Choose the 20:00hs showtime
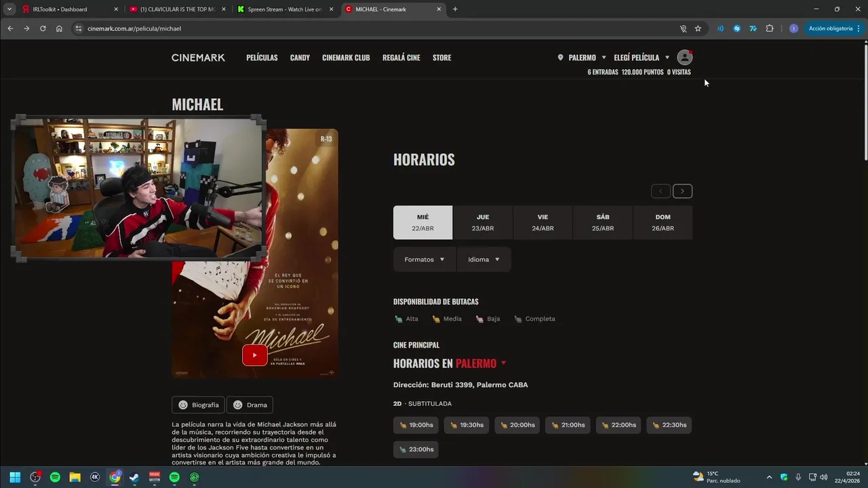868x488 pixels. pos(517,425)
